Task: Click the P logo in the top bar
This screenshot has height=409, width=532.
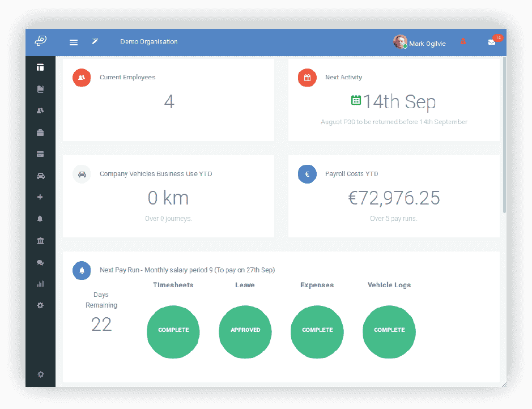Action: pos(40,42)
